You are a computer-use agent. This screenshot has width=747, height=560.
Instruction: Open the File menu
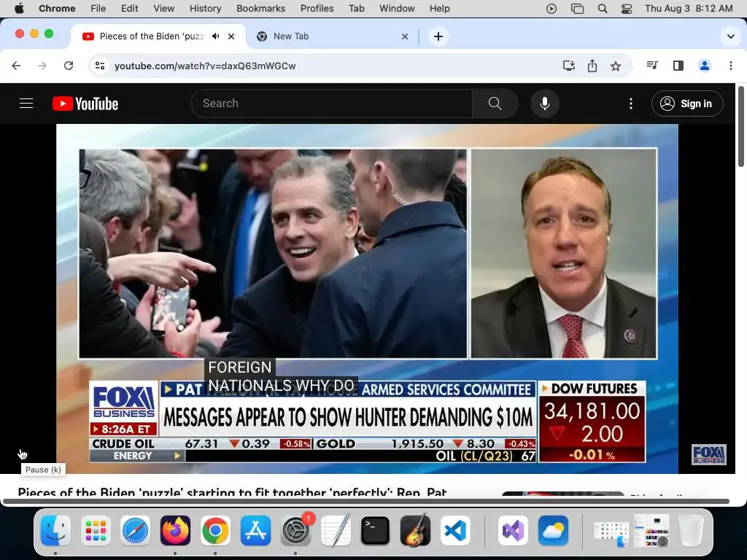coord(98,9)
